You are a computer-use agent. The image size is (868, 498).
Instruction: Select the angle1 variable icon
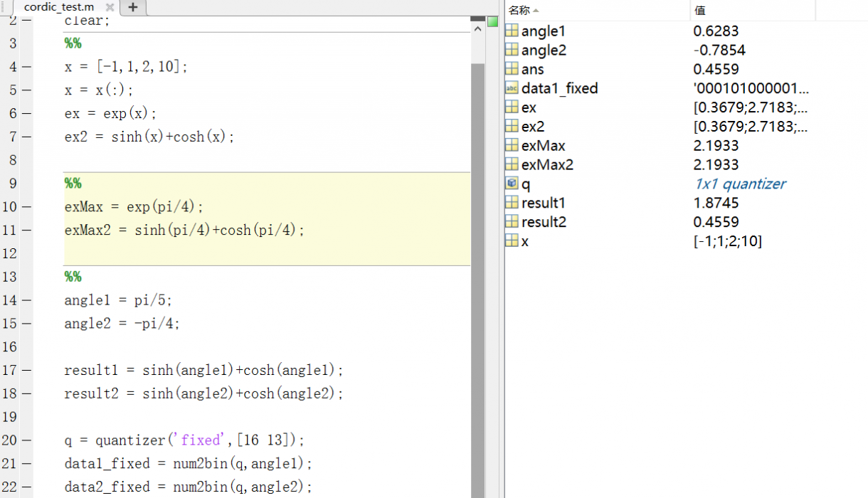(x=512, y=31)
